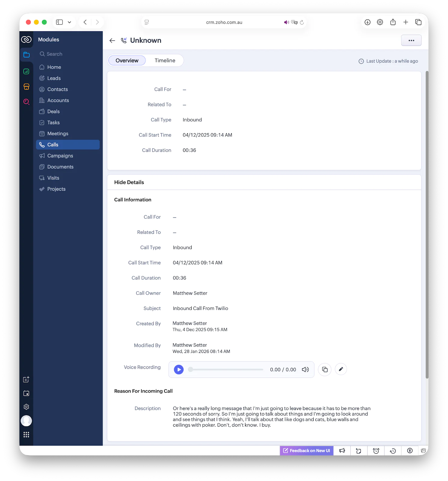The image size is (448, 481).
Task: Open the Campaigns module
Action: click(68, 156)
